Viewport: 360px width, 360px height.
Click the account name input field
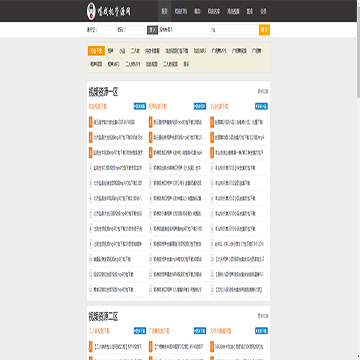point(107,30)
